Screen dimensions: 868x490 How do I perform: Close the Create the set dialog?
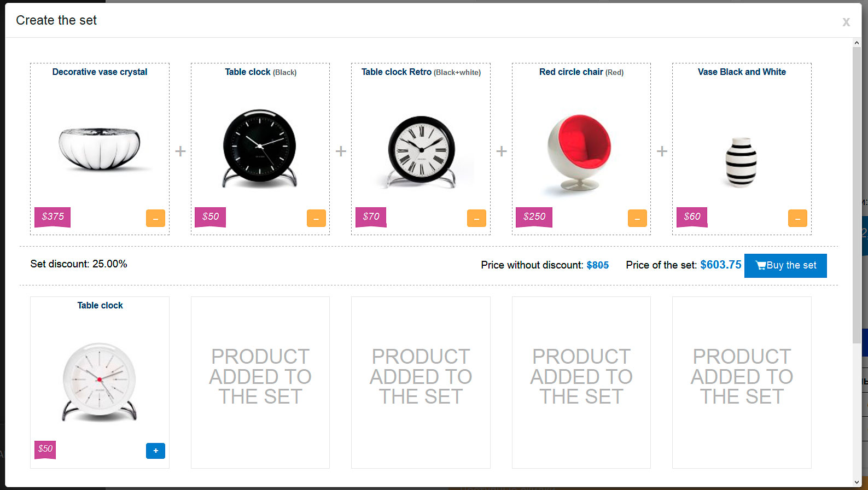coord(846,22)
